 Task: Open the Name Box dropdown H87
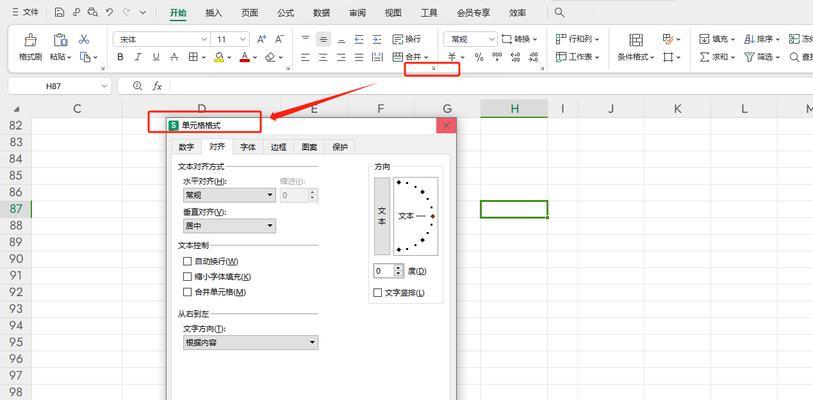[105, 86]
